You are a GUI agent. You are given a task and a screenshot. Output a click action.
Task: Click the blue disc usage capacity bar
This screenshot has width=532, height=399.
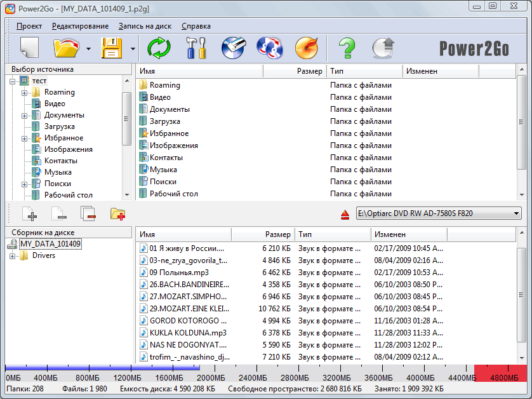pyautogui.click(x=102, y=367)
